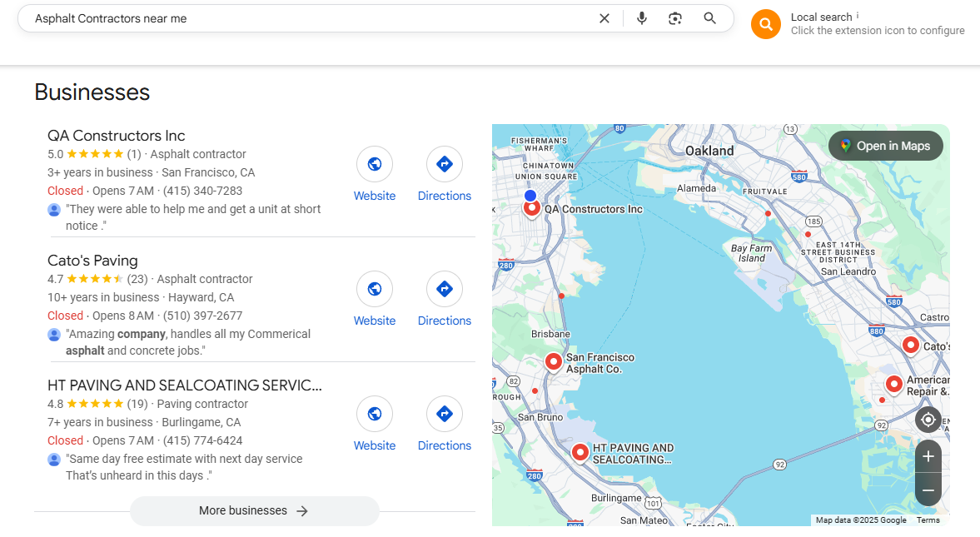The width and height of the screenshot is (980, 537).
Task: Click in the search input field
Action: tap(308, 18)
